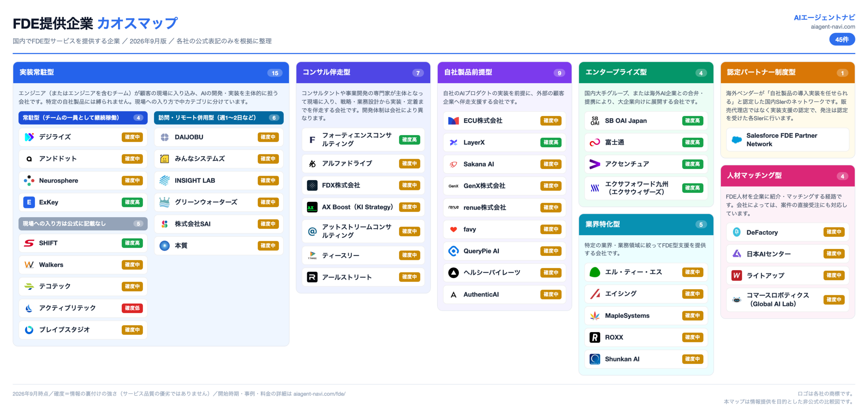The width and height of the screenshot is (868, 419).
Task: Click the 確度高 badge on 富士通
Action: 692,142
